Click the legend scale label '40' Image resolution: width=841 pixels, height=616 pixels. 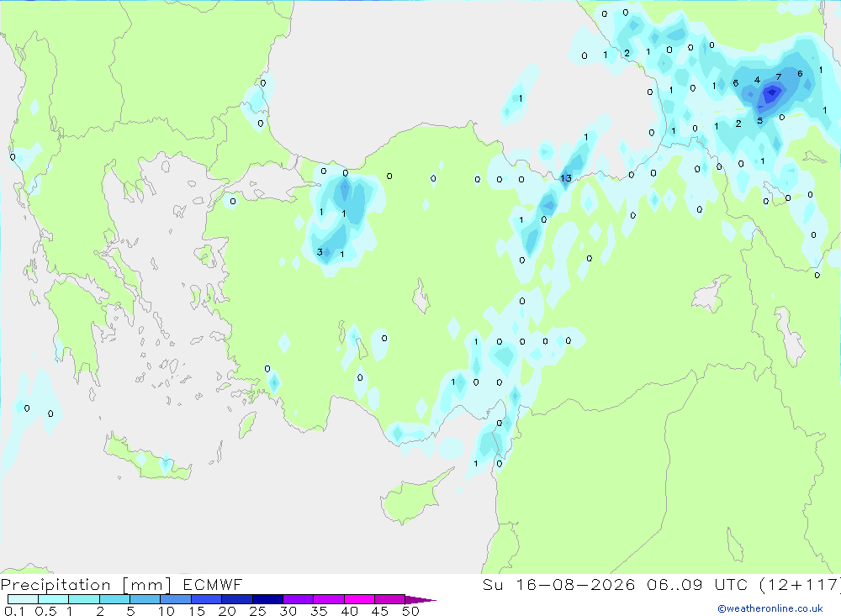[349, 611]
